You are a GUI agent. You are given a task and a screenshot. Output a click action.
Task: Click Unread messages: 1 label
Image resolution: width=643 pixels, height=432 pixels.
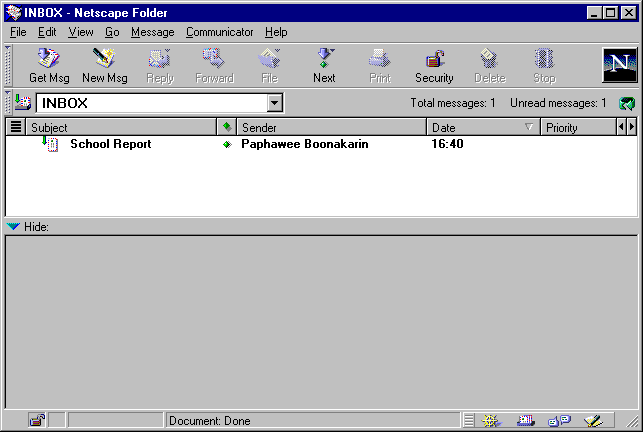point(558,103)
